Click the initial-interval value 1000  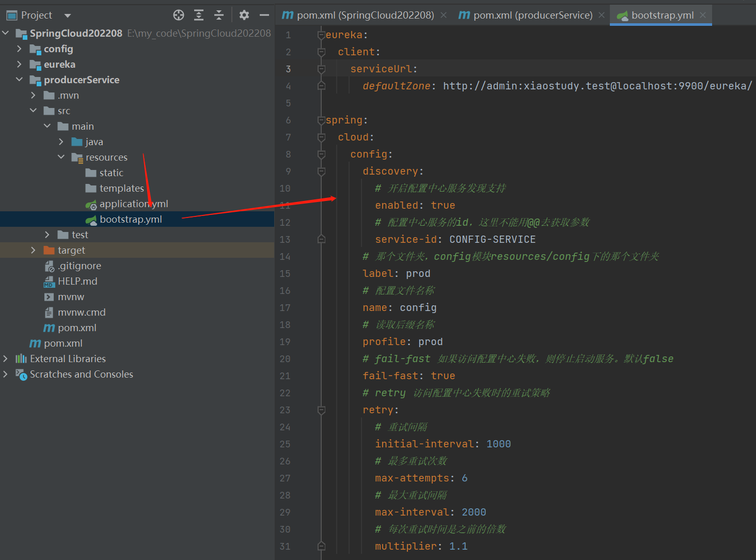click(499, 444)
